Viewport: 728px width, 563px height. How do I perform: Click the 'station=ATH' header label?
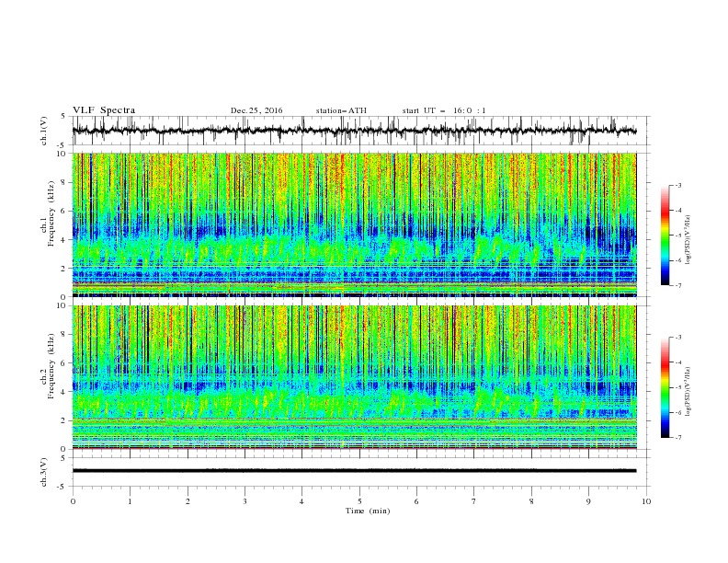pyautogui.click(x=341, y=110)
